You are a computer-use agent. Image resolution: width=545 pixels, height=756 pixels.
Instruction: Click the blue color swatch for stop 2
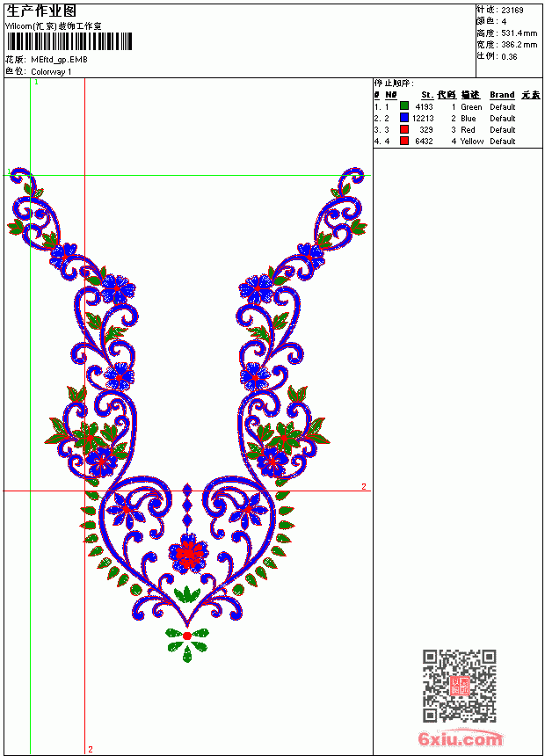pyautogui.click(x=404, y=118)
